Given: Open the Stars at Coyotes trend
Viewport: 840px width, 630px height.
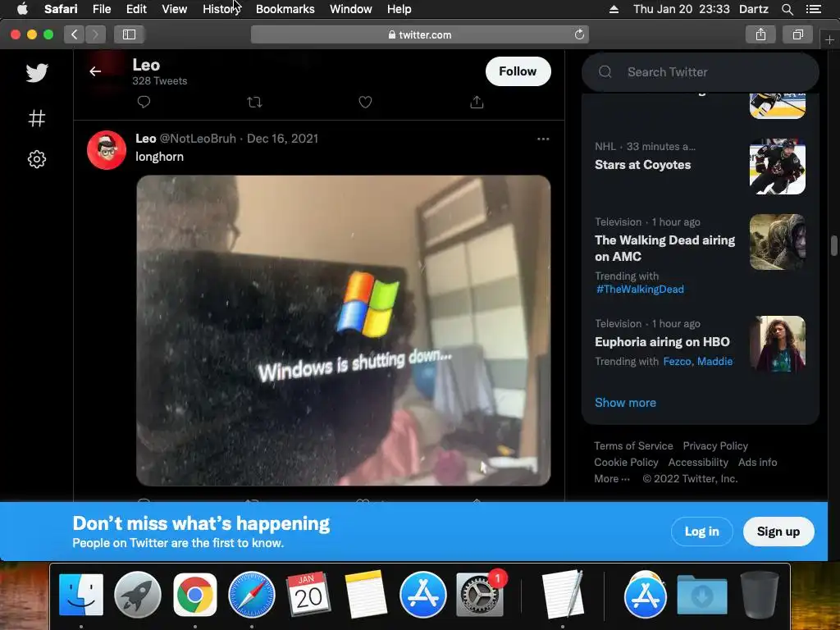Looking at the screenshot, I should coord(643,164).
